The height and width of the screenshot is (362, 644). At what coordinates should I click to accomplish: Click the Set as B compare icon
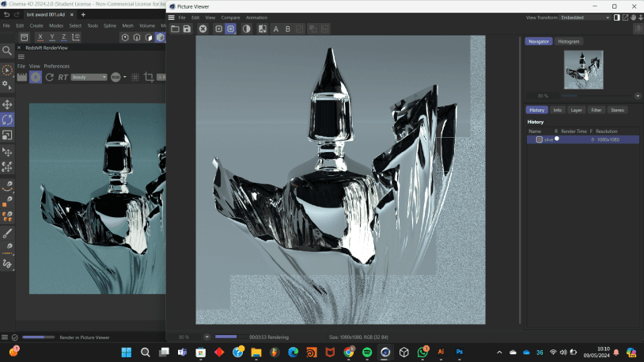click(x=287, y=29)
